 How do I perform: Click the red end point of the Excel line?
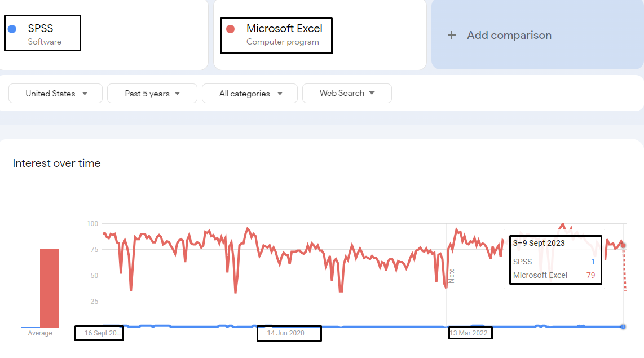tap(623, 245)
